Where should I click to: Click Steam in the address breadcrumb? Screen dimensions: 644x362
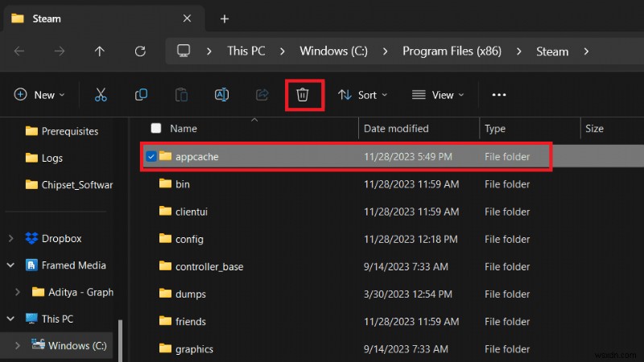click(552, 51)
